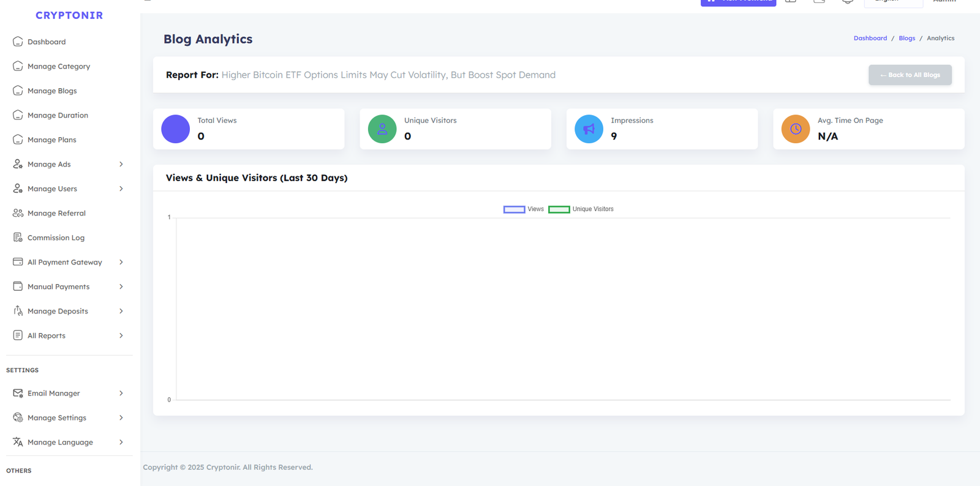Expand the All Payment Gateway chevron
Image resolution: width=980 pixels, height=486 pixels.
point(121,262)
